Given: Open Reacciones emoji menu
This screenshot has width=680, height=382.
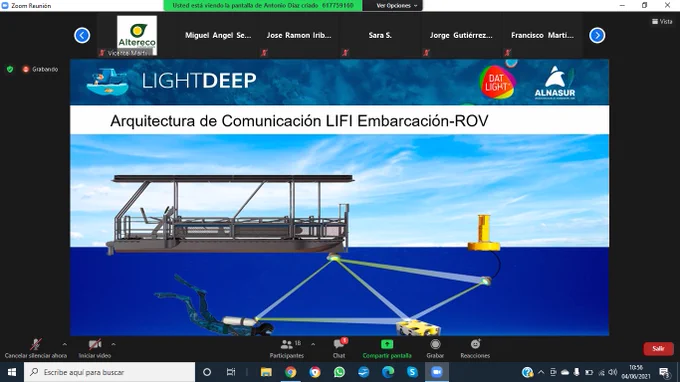Looking at the screenshot, I should pos(475,349).
